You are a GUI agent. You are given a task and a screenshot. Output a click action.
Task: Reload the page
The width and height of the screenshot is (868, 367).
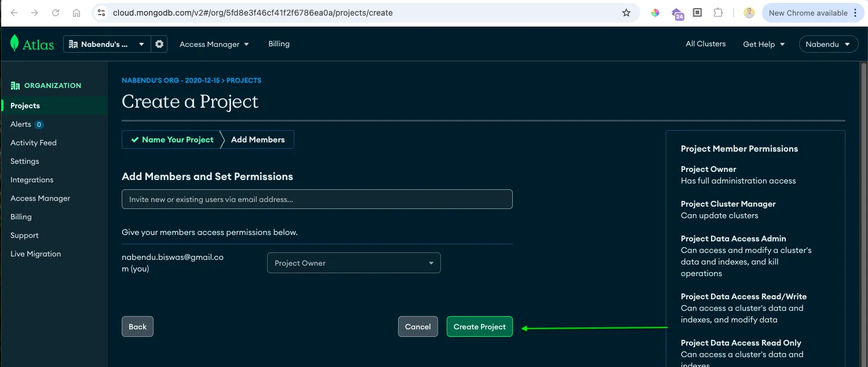pyautogui.click(x=56, y=13)
